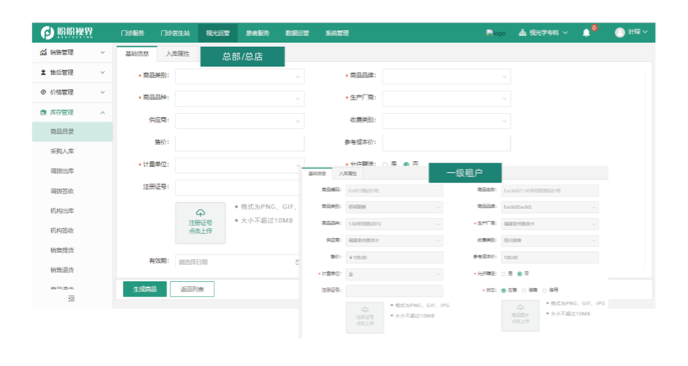This screenshot has height=366, width=688.
Task: Open the 计量单位 dropdown in main form
Action: pyautogui.click(x=240, y=165)
